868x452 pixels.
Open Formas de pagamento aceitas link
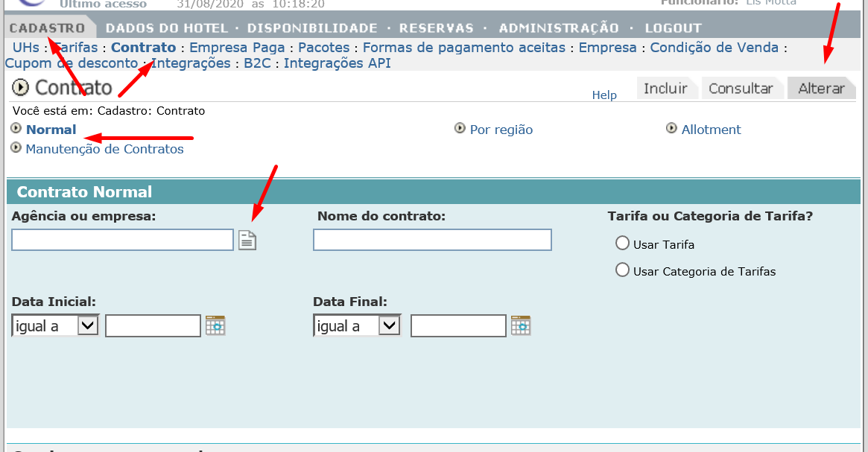pyautogui.click(x=464, y=48)
